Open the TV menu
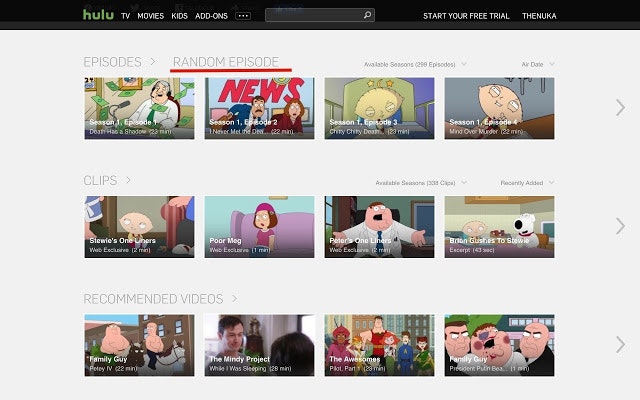 pos(125,16)
